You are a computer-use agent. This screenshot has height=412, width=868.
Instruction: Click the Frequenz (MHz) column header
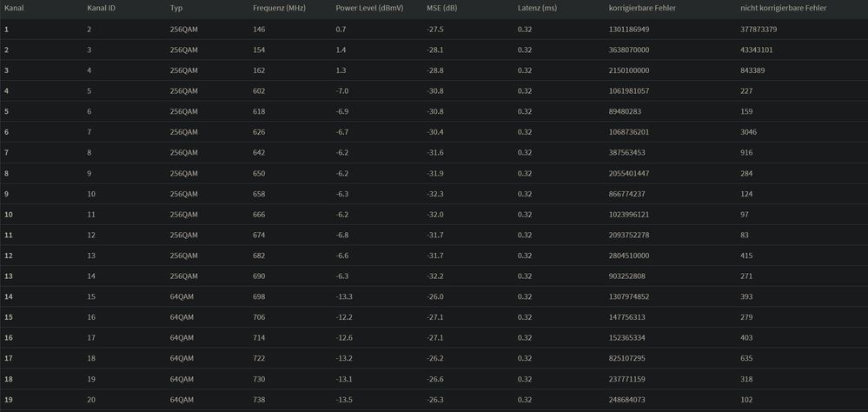point(281,8)
